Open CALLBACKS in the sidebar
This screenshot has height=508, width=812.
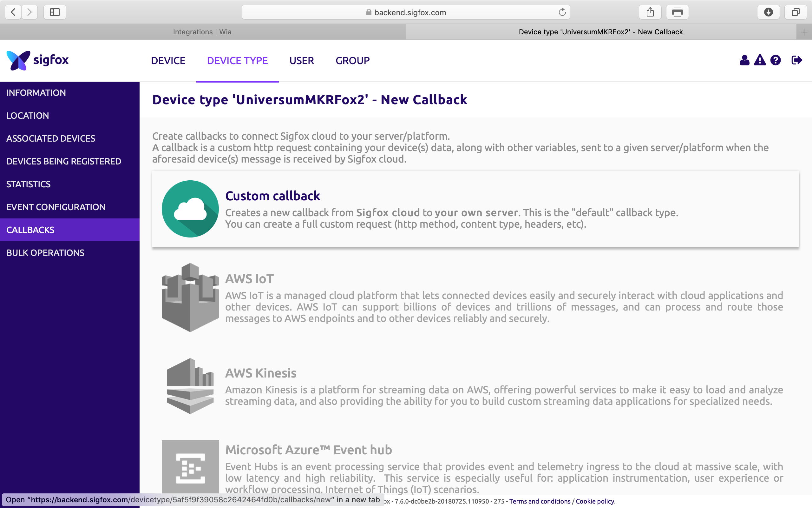click(70, 230)
